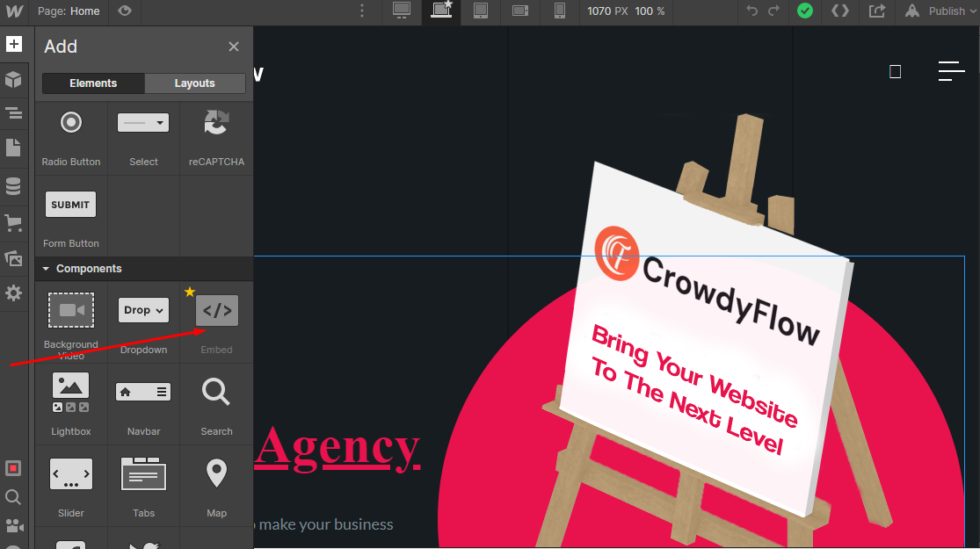The height and width of the screenshot is (549, 980).
Task: Open the Webflow logo menu
Action: pyautogui.click(x=14, y=11)
